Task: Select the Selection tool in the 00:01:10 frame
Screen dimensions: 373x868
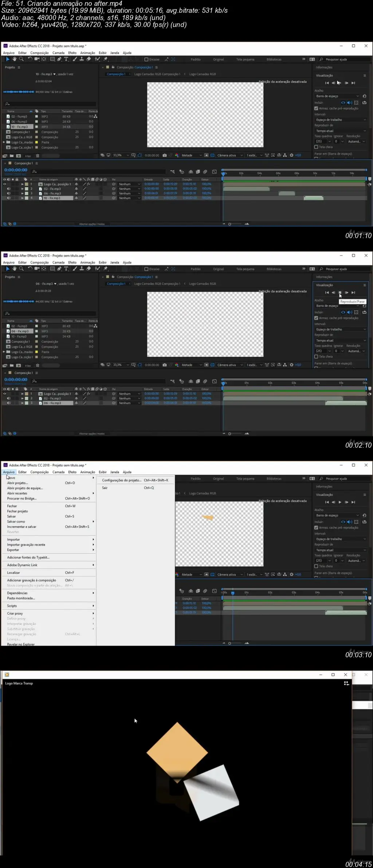Action: coord(7,59)
